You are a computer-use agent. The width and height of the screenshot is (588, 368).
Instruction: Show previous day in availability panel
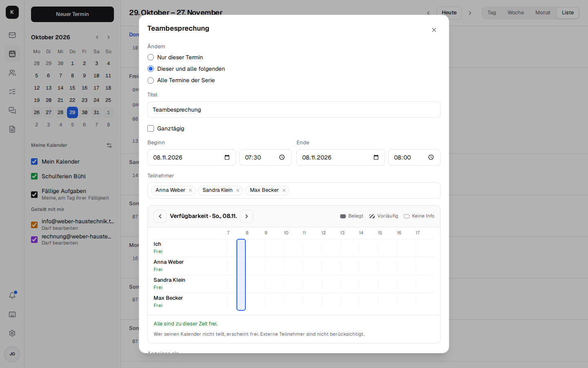point(160,216)
